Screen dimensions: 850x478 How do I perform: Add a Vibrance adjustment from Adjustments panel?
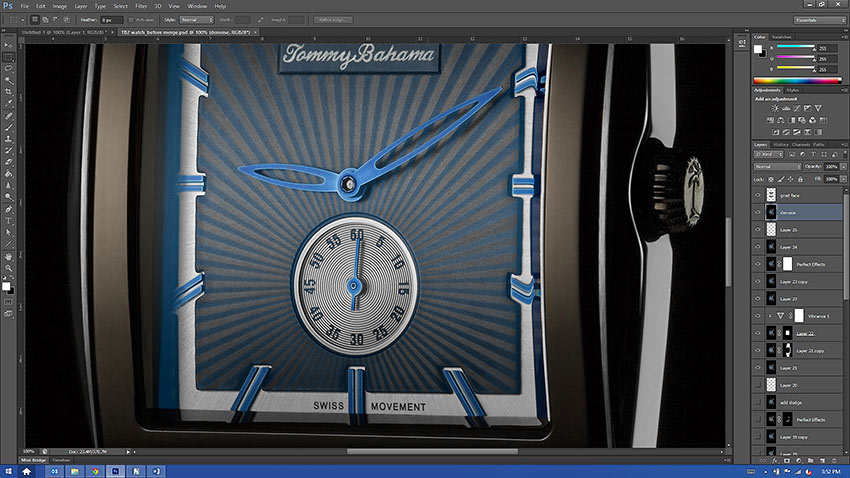click(818, 108)
